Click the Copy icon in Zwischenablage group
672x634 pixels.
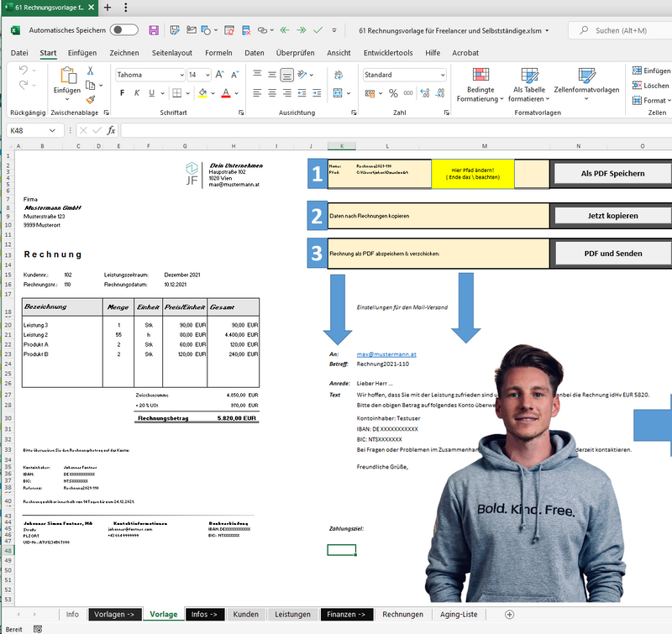(90, 86)
